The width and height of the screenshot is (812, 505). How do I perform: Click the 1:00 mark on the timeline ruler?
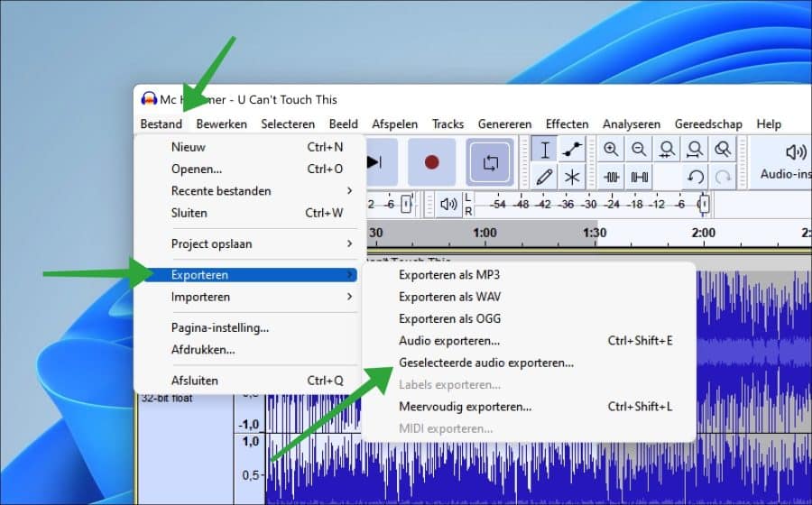484,233
